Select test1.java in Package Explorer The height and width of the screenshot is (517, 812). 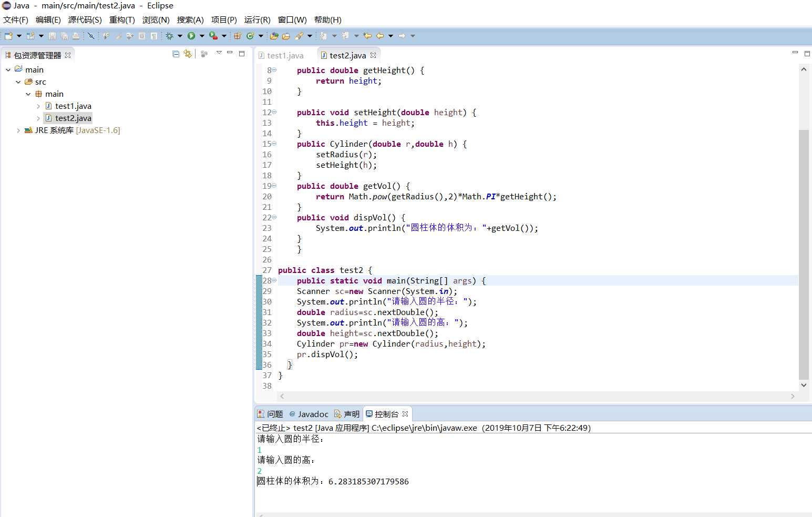[x=68, y=106]
